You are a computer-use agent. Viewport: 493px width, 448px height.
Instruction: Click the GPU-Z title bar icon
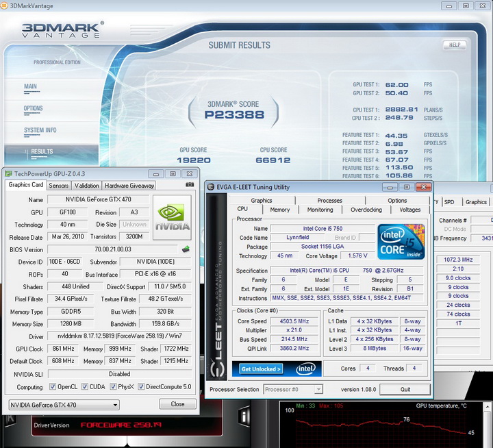click(x=8, y=174)
